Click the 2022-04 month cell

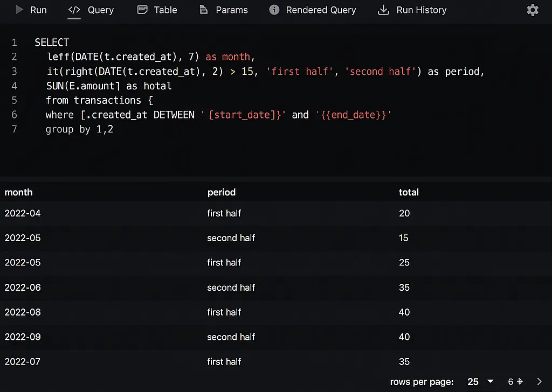23,213
